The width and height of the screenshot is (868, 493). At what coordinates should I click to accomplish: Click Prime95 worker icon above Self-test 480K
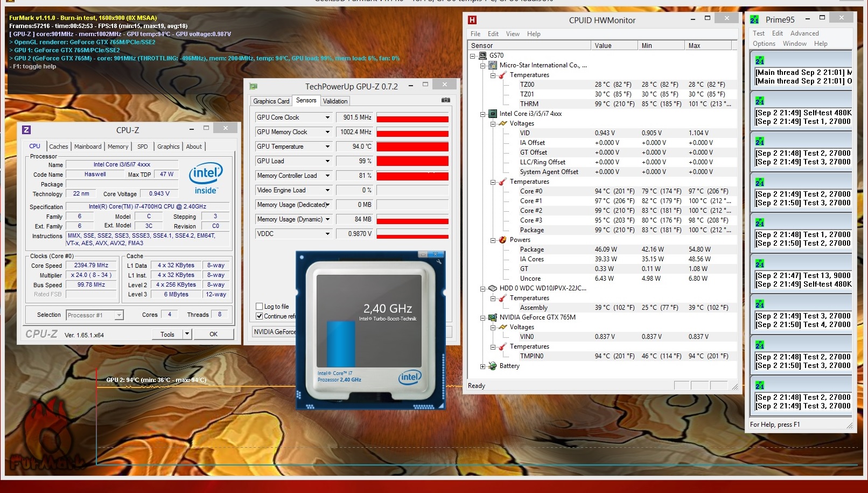pyautogui.click(x=760, y=101)
